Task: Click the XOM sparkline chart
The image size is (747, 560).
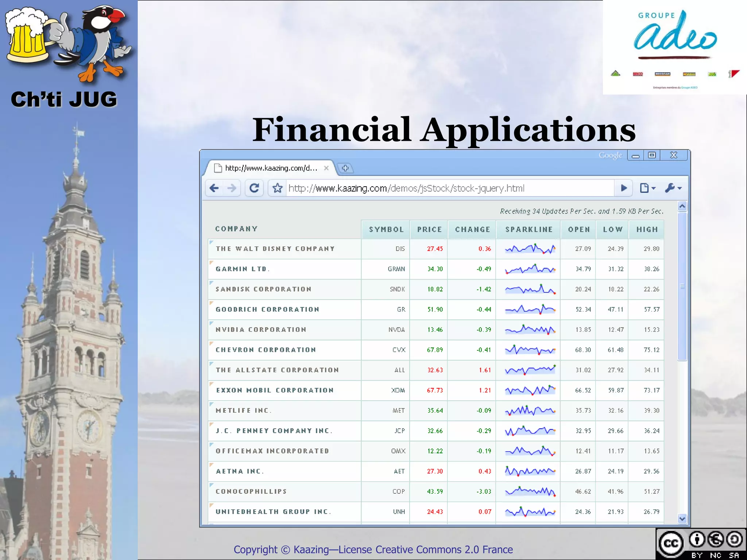Action: (530, 390)
